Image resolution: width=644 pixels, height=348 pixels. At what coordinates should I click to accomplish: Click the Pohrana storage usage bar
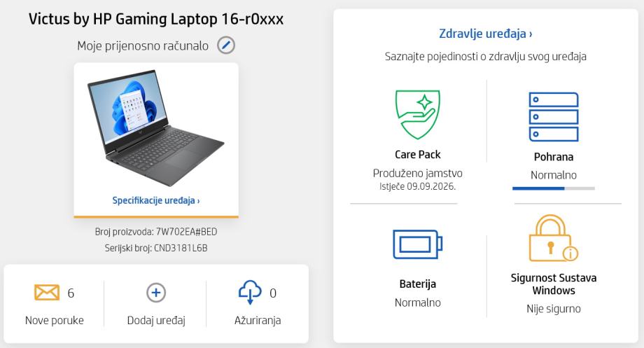click(x=554, y=188)
